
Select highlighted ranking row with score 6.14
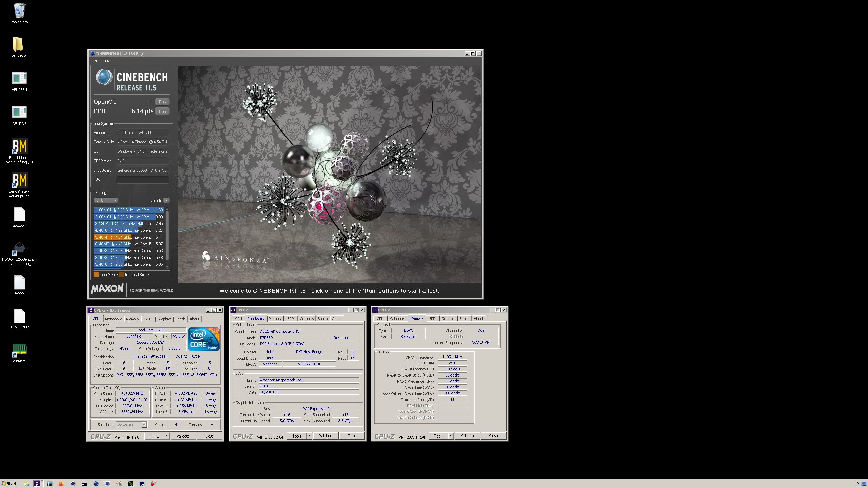pyautogui.click(x=129, y=237)
